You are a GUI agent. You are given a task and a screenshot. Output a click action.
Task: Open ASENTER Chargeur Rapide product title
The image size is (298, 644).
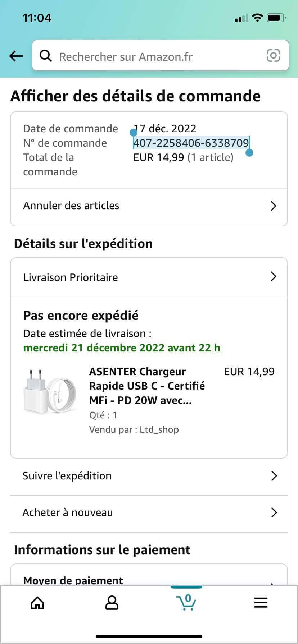147,386
